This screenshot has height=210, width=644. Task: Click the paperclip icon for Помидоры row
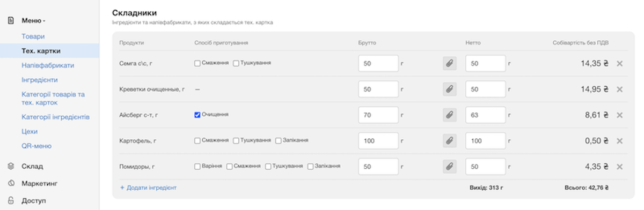[449, 167]
